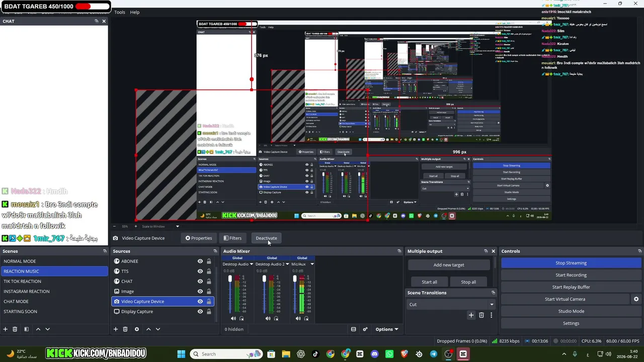Adjust Desktop Audio volume slider
Screen dimensions: 644x362
pyautogui.click(x=230, y=279)
